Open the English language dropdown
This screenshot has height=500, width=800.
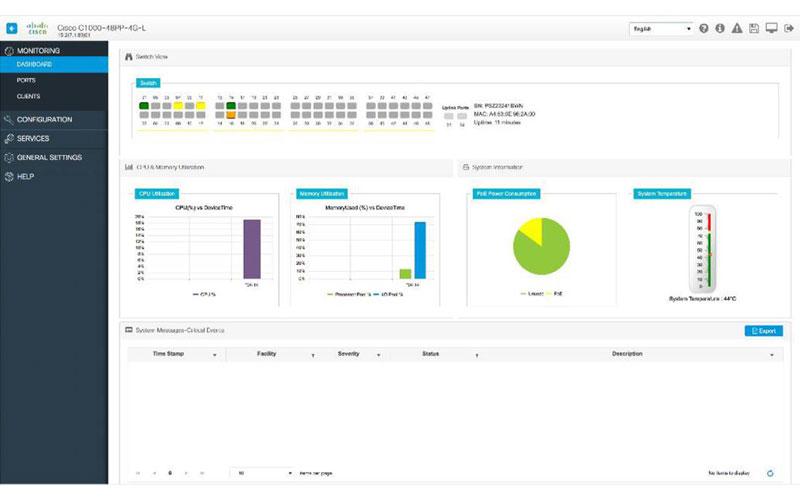point(661,29)
